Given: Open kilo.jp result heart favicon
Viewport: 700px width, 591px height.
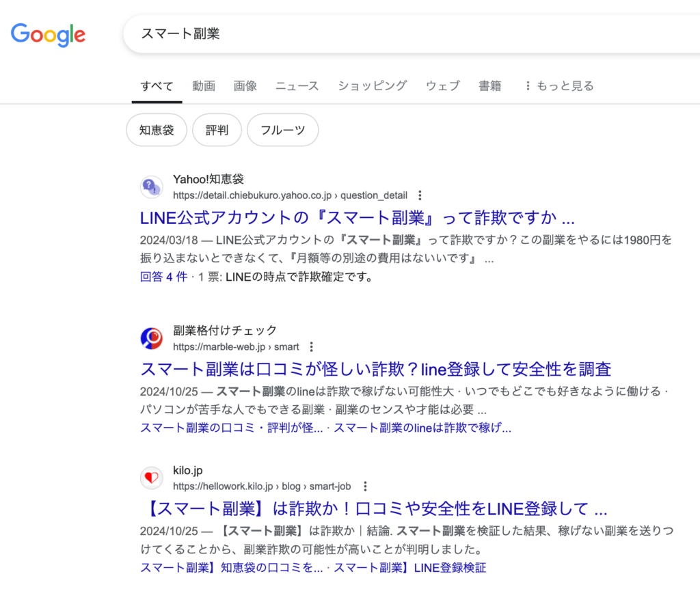Looking at the screenshot, I should 152,478.
